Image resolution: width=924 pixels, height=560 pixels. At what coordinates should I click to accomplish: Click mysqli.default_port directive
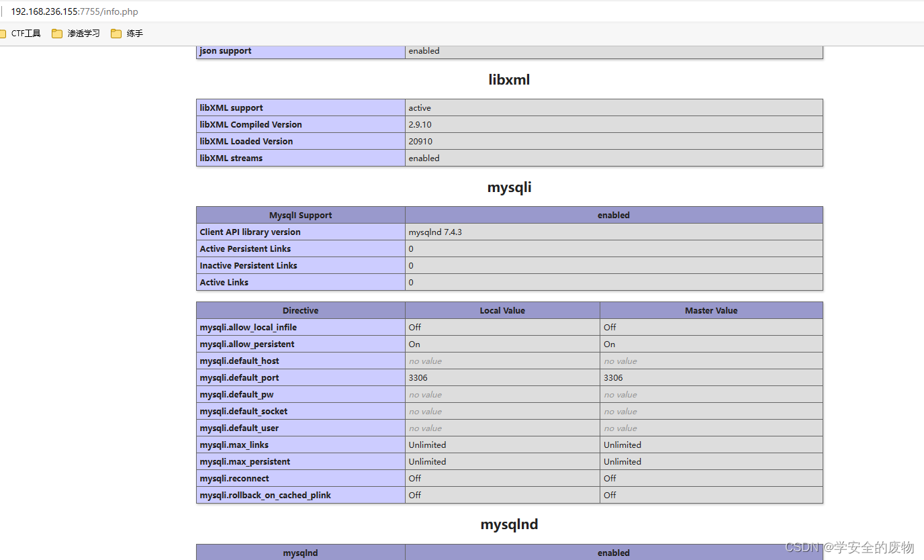point(239,377)
